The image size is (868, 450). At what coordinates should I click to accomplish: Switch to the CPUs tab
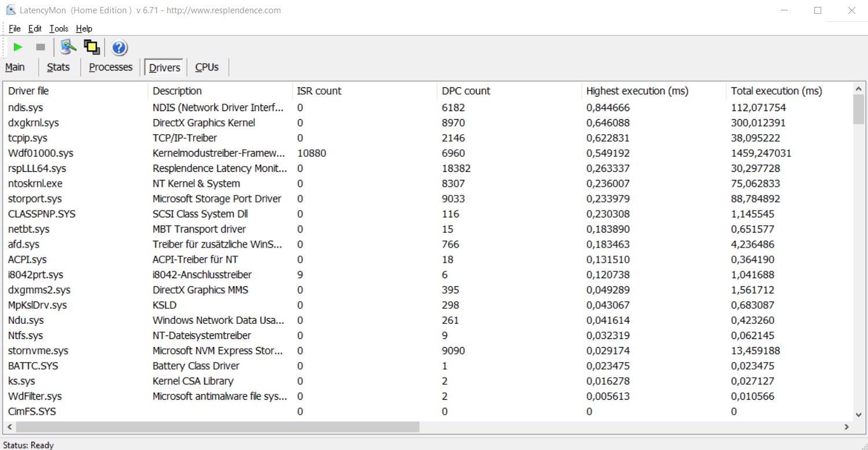click(x=206, y=67)
